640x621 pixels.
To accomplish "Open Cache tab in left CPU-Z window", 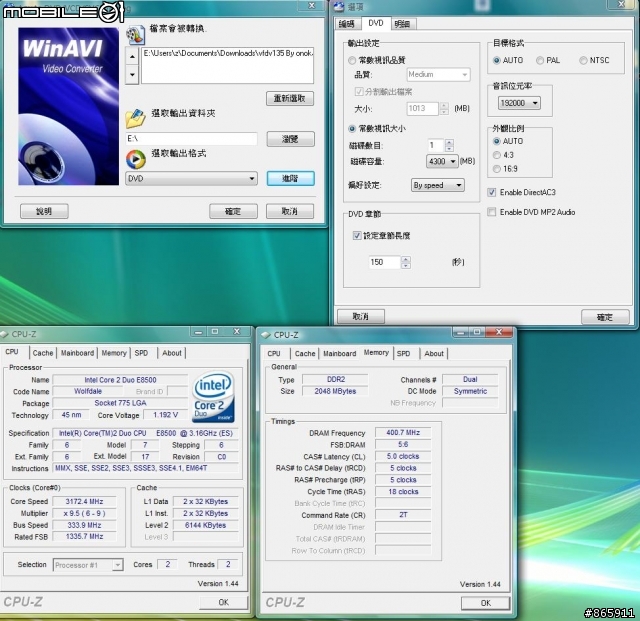I will click(43, 353).
